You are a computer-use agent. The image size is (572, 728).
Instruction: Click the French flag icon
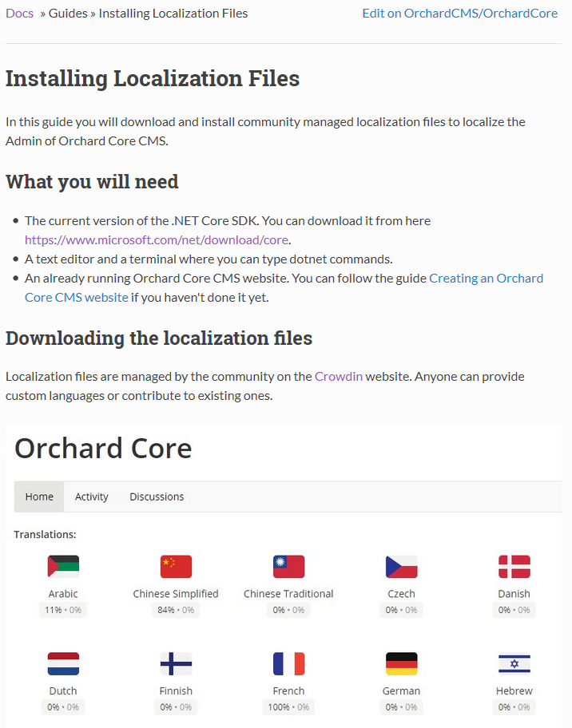coord(288,663)
